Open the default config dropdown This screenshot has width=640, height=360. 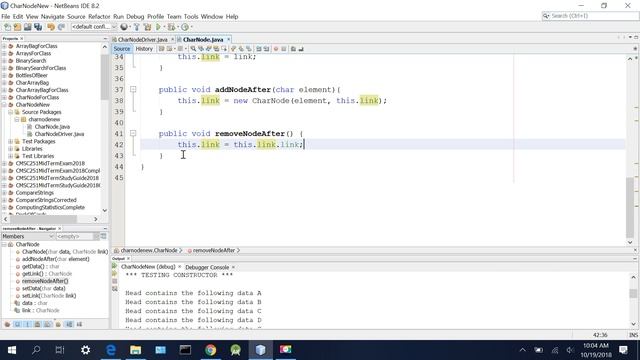pos(94,27)
